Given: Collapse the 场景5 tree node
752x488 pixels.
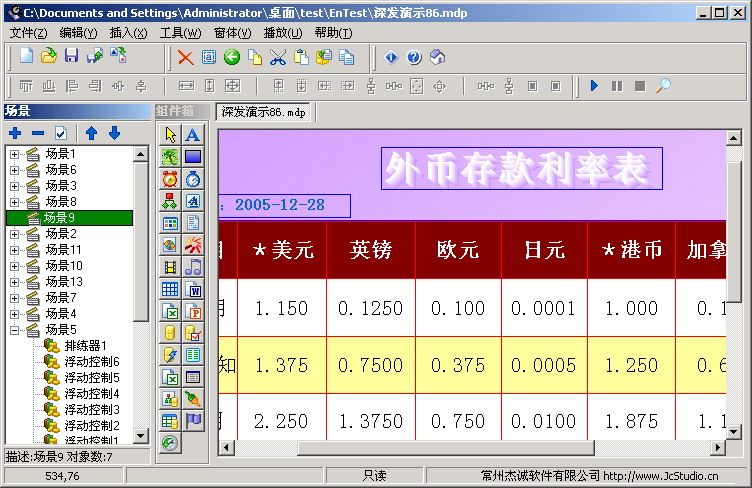Looking at the screenshot, I should coord(14,330).
